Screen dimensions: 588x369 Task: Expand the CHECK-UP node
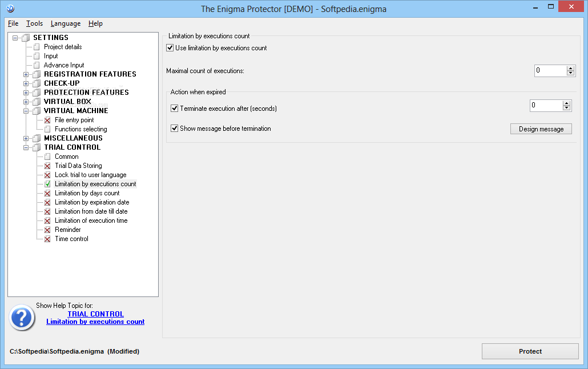point(26,83)
